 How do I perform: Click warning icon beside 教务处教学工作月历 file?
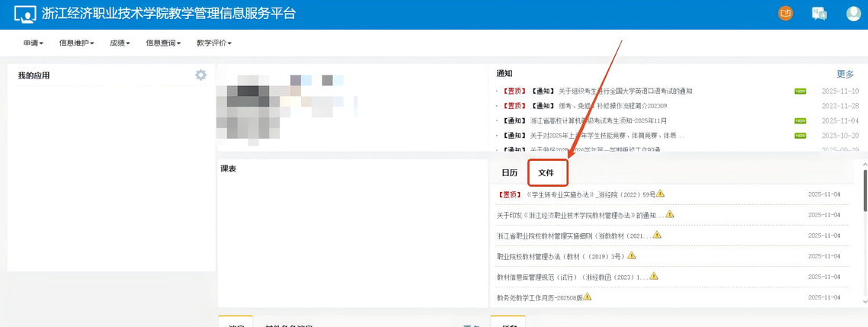(587, 297)
